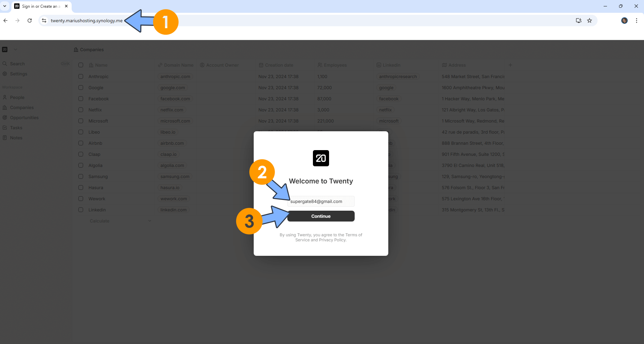This screenshot has height=344, width=644.
Task: Check the Facebook row checkbox
Action: click(81, 99)
